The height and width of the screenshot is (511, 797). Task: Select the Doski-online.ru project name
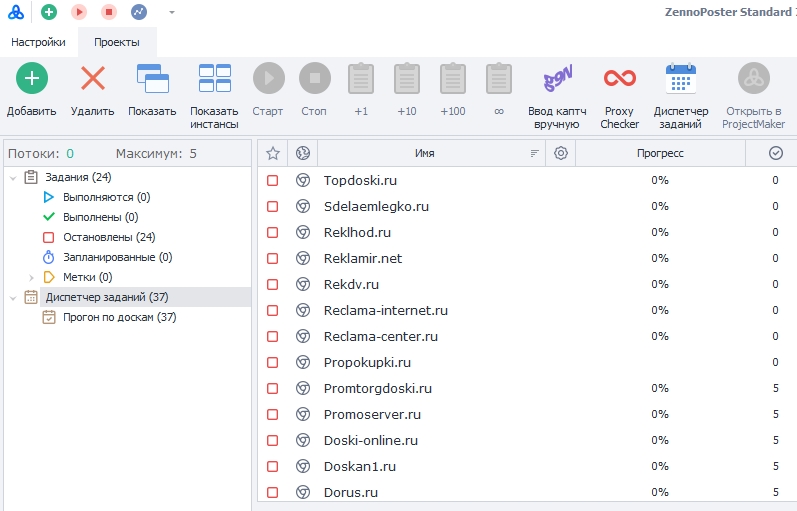[371, 440]
